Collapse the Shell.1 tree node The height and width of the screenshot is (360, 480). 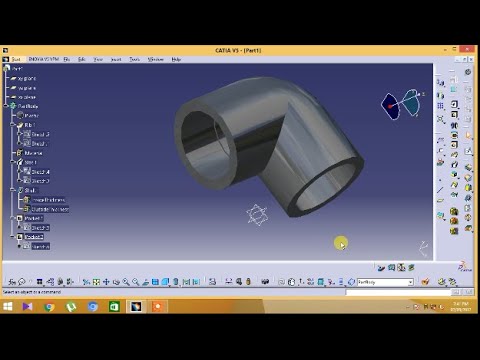pos(13,190)
